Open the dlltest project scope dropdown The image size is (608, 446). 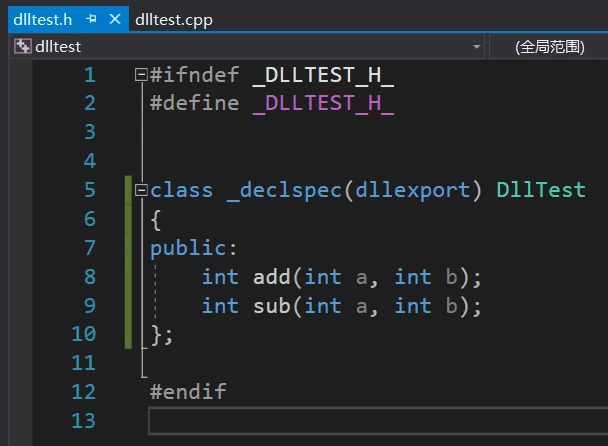click(x=477, y=46)
